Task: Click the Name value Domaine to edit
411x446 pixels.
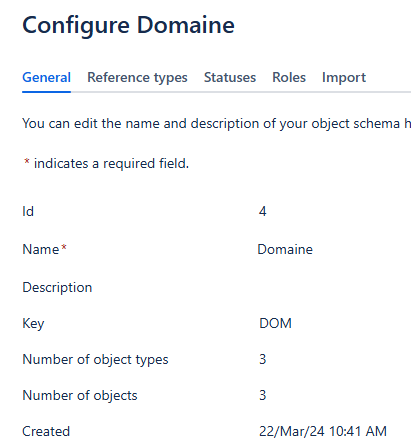Action: pyautogui.click(x=285, y=249)
